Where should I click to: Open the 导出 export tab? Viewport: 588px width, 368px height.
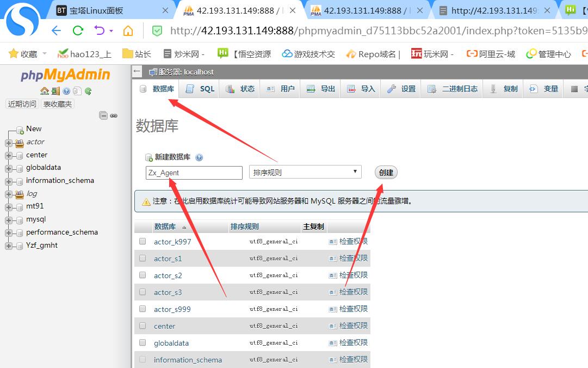pos(321,89)
